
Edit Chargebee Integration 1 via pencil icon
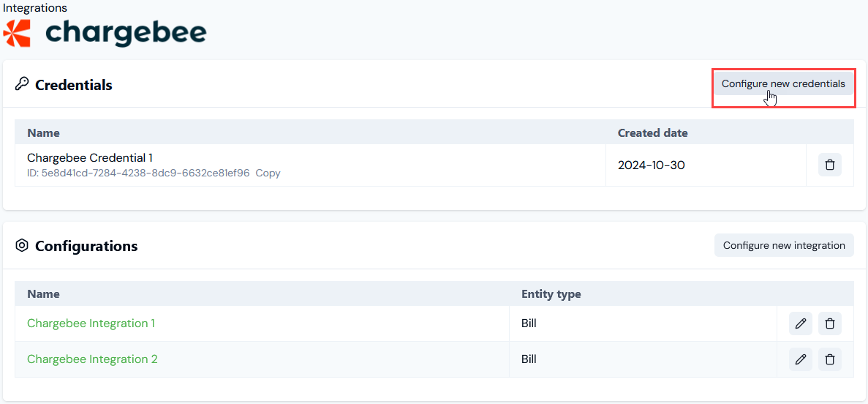[x=800, y=323]
